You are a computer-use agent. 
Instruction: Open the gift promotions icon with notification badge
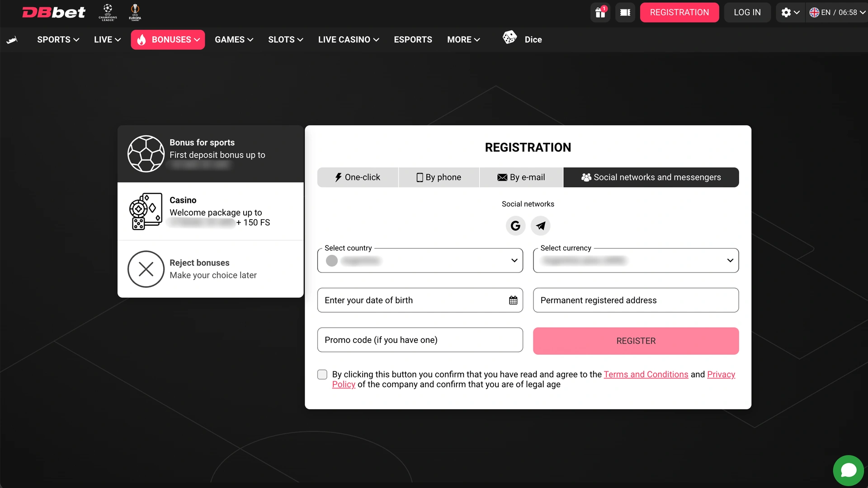[600, 12]
